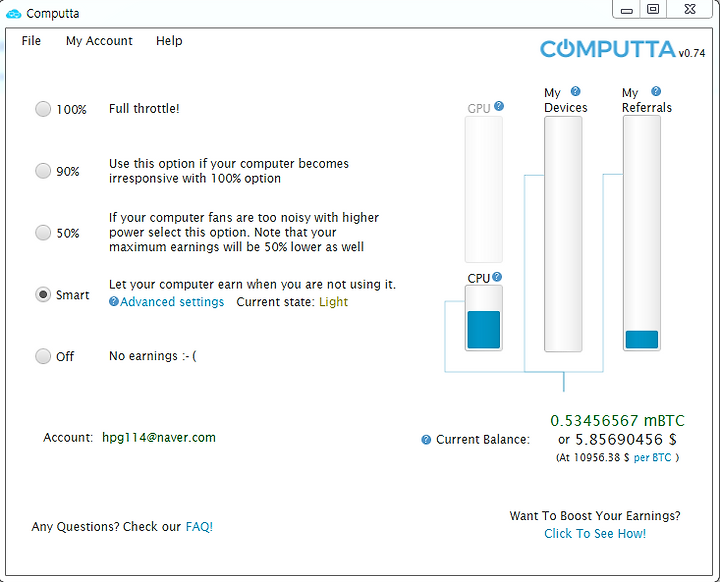Click the 5.85690456 $ balance value

coord(626,440)
